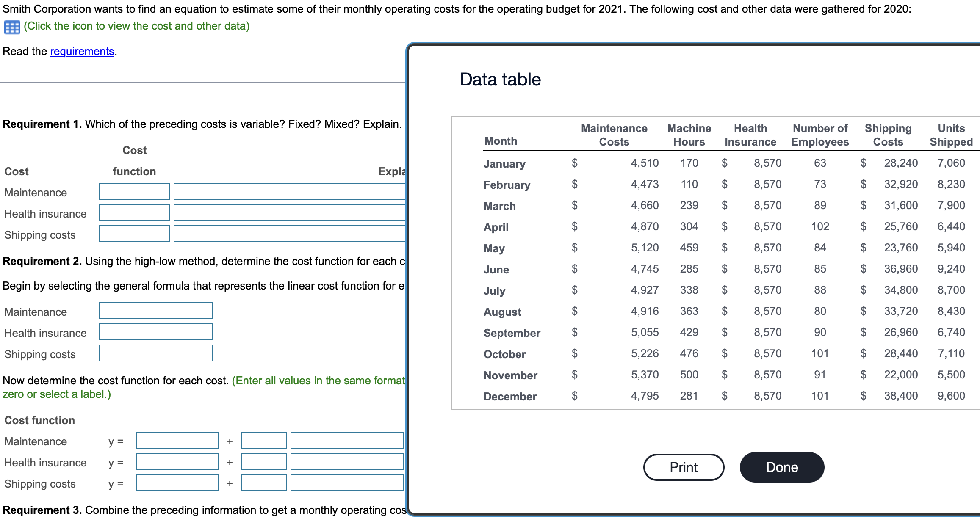The width and height of the screenshot is (980, 524).
Task: Open the Health insurance cost function dropdown
Action: point(134,212)
